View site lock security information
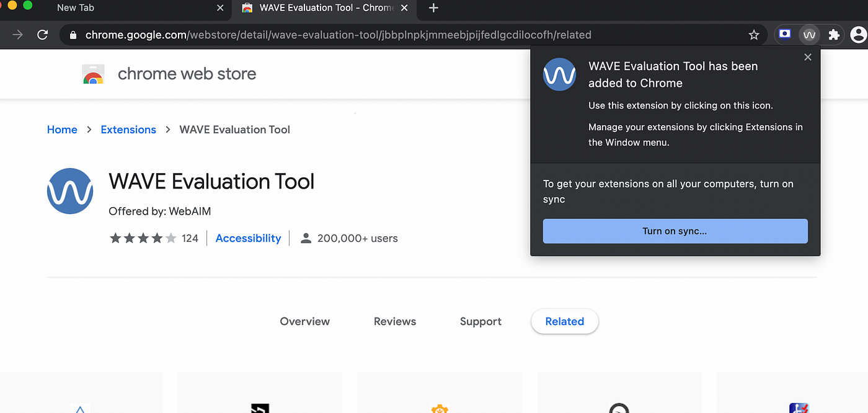Viewport: 868px width, 413px height. pos(73,35)
